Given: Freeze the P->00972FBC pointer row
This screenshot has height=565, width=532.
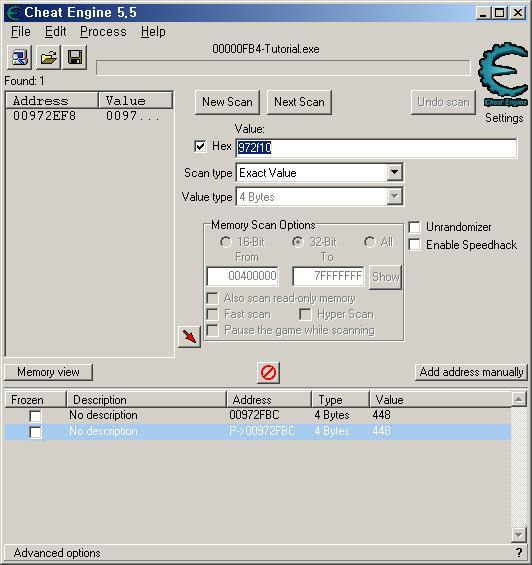Looking at the screenshot, I should pyautogui.click(x=35, y=432).
